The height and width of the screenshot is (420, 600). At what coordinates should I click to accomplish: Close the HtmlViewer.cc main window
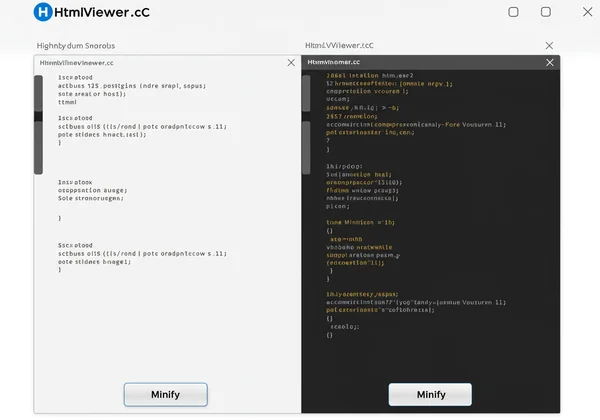point(588,12)
